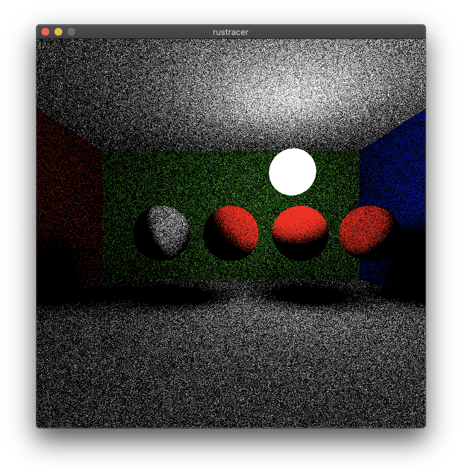Click the rustracer title text
Image resolution: width=462 pixels, height=476 pixels.
[230, 32]
